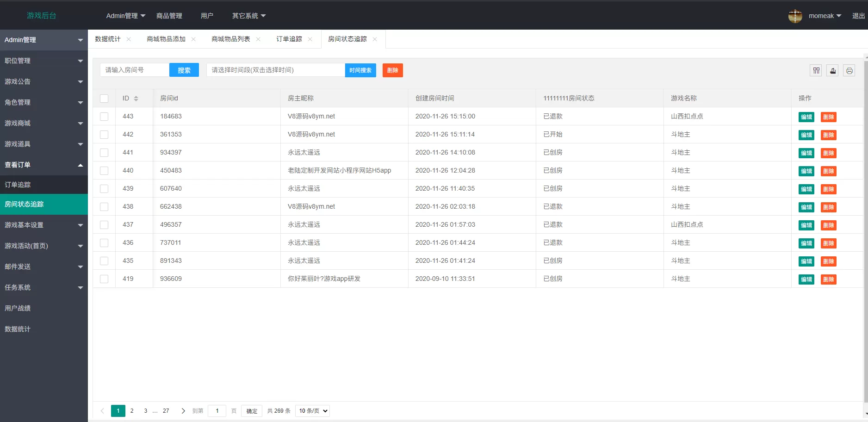
Task: Open the column display settings icon
Action: coord(816,70)
